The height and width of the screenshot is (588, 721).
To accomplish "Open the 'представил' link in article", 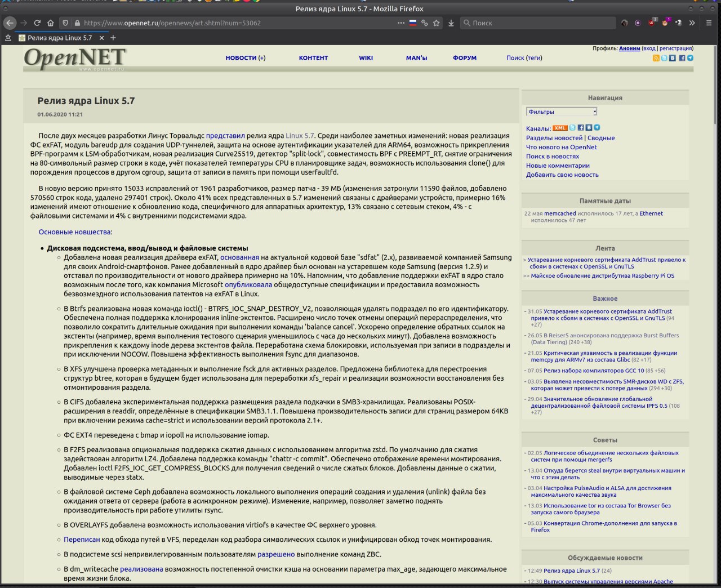I will pos(225,136).
